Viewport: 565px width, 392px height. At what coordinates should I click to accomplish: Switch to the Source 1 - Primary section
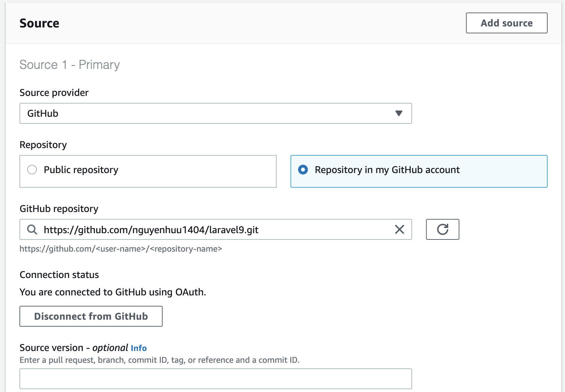[x=69, y=64]
